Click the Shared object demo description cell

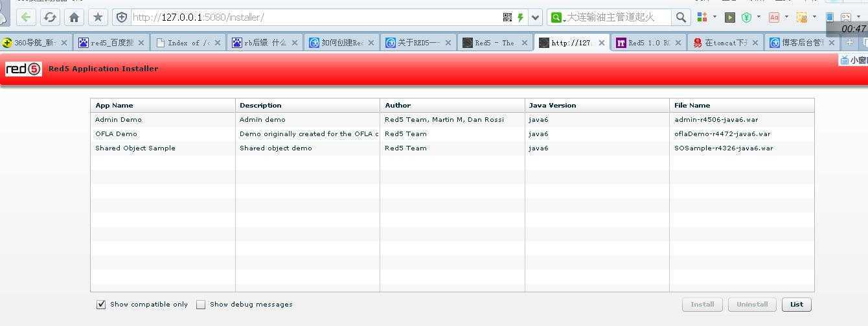276,148
